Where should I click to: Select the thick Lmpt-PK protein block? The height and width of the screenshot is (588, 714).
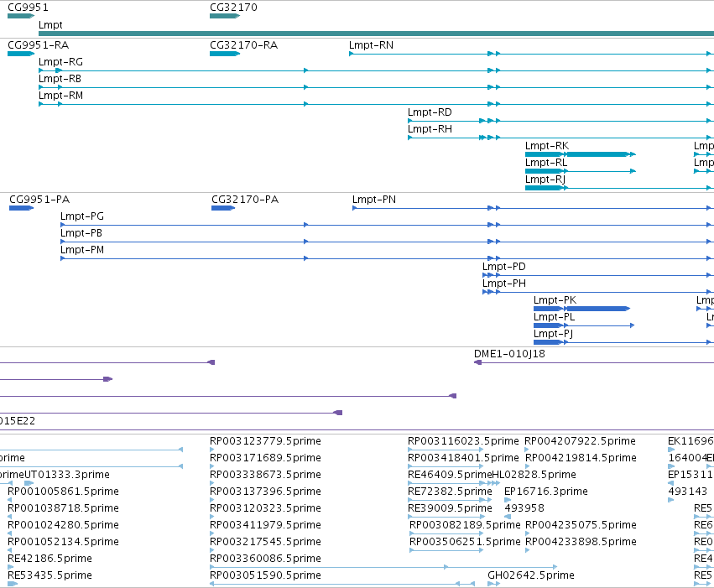click(598, 309)
